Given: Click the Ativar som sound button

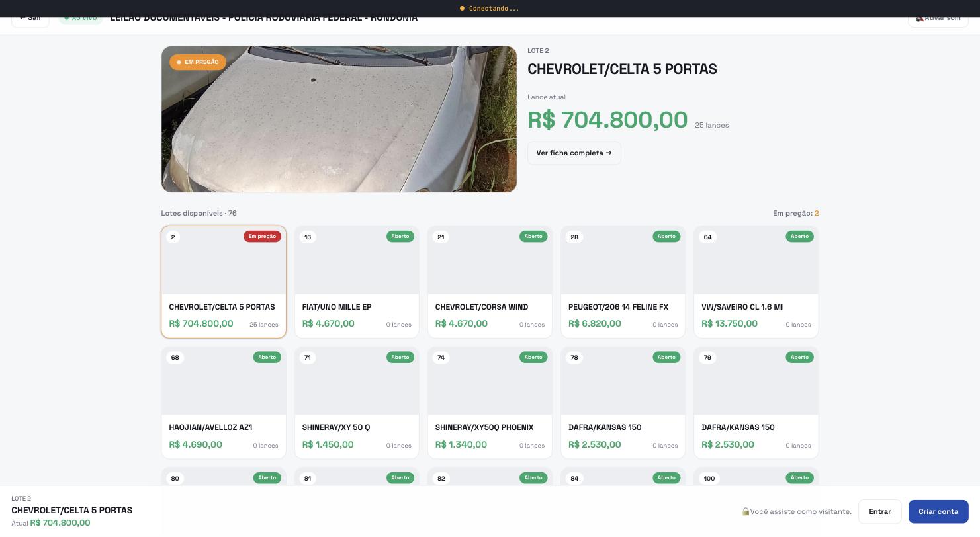Looking at the screenshot, I should [x=938, y=21].
